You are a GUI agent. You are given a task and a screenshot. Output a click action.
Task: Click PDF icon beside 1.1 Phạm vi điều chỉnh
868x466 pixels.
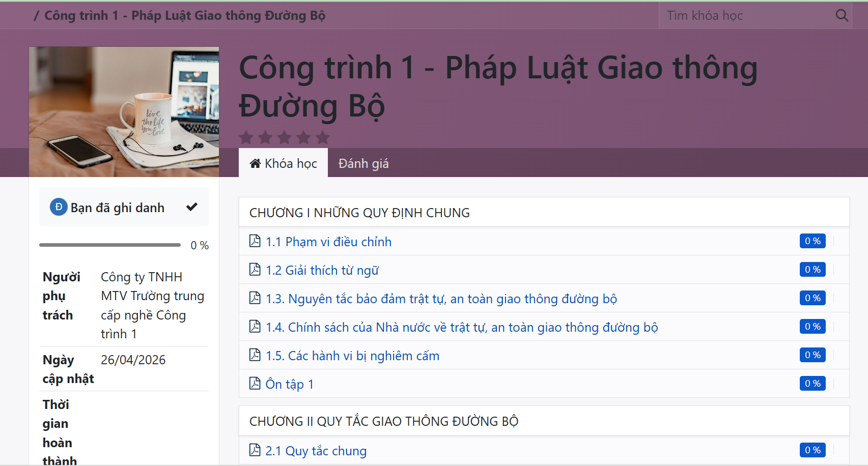[x=255, y=241]
